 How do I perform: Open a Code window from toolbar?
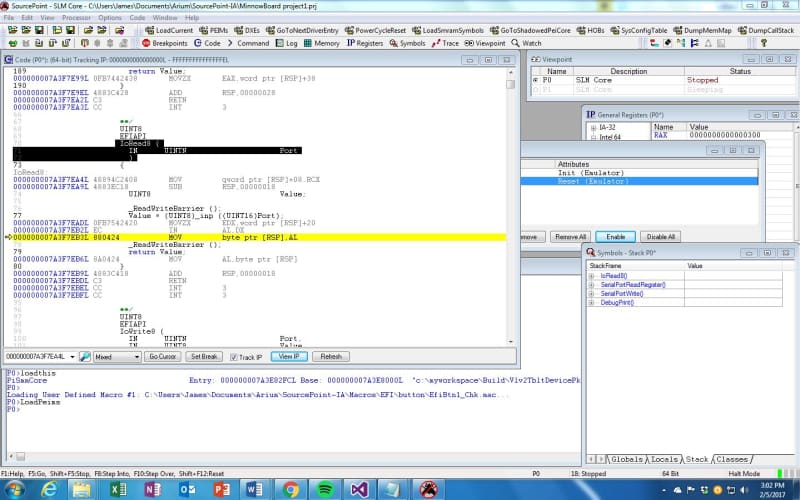coord(207,43)
